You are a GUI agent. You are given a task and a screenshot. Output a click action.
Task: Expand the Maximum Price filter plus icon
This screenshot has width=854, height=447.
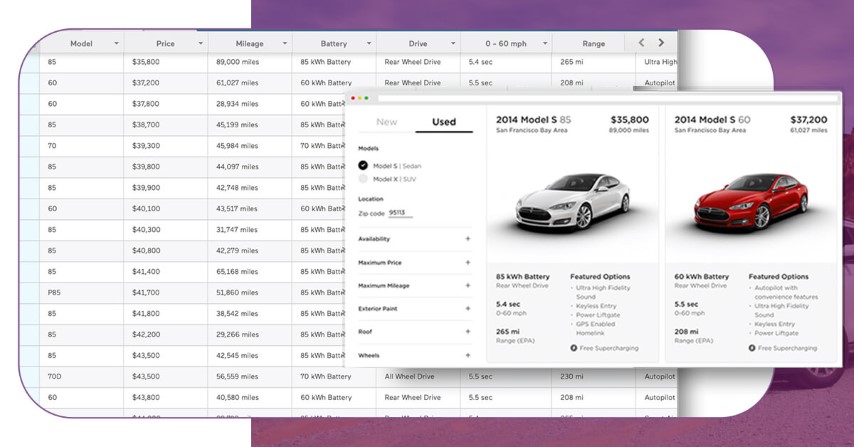coord(467,262)
